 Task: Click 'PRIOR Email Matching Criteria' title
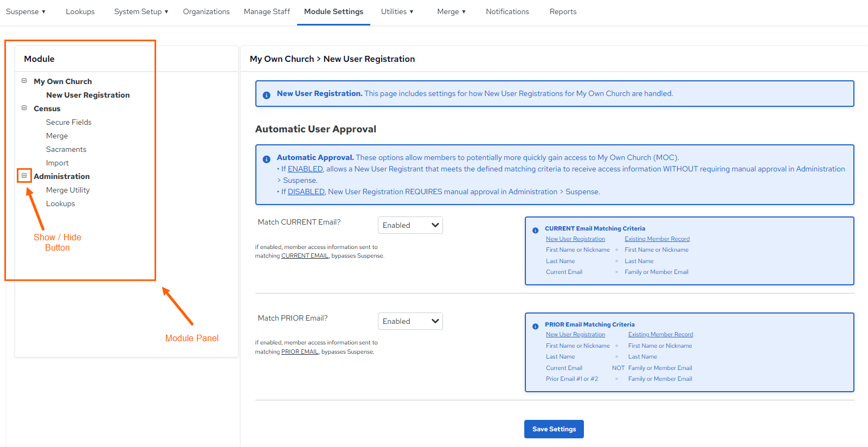(x=589, y=324)
